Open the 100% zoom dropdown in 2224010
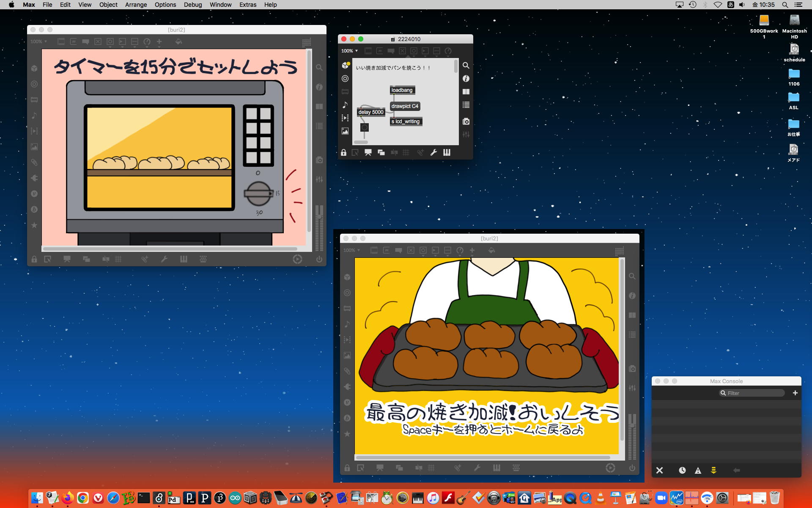This screenshot has height=508, width=812. (350, 51)
